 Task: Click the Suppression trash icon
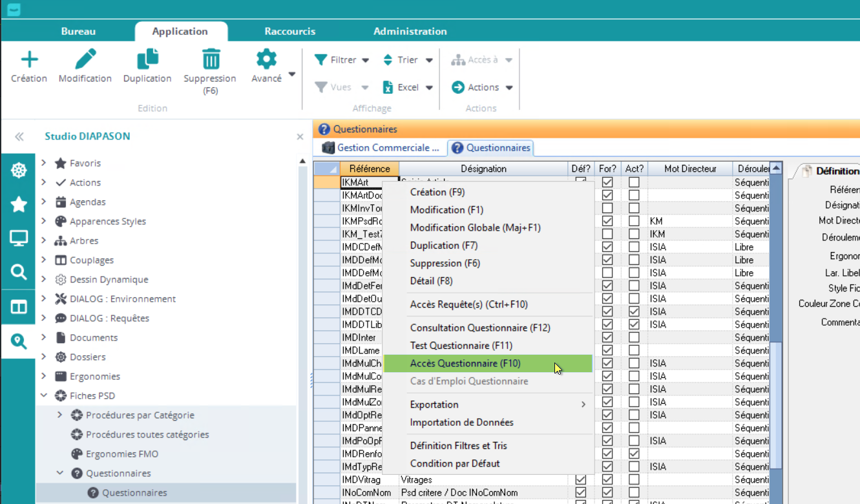tap(210, 59)
